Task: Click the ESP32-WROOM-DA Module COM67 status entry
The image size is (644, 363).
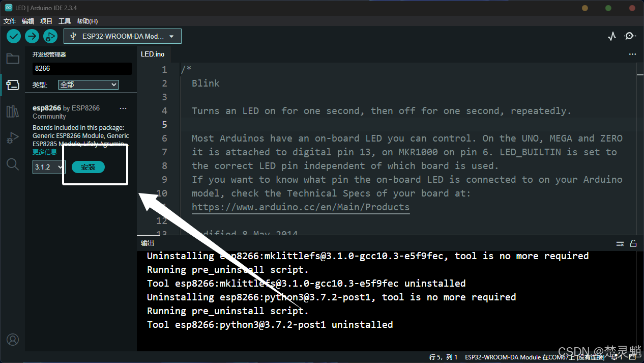Action: pyautogui.click(x=535, y=357)
